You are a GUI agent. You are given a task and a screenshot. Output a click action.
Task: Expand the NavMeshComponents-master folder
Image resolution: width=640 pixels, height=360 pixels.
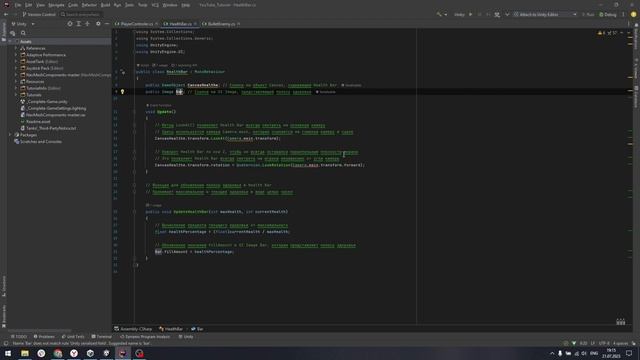point(16,75)
